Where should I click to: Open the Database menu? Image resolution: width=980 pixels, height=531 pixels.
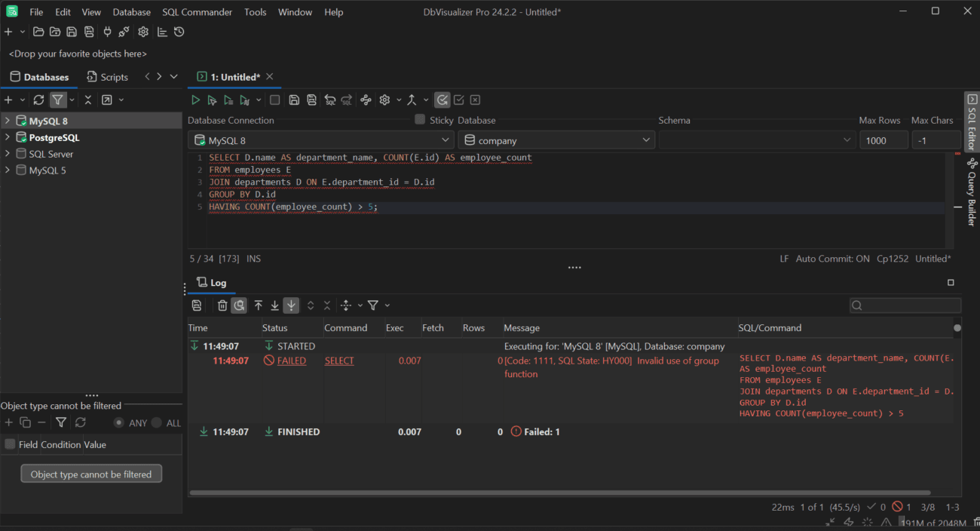tap(131, 11)
